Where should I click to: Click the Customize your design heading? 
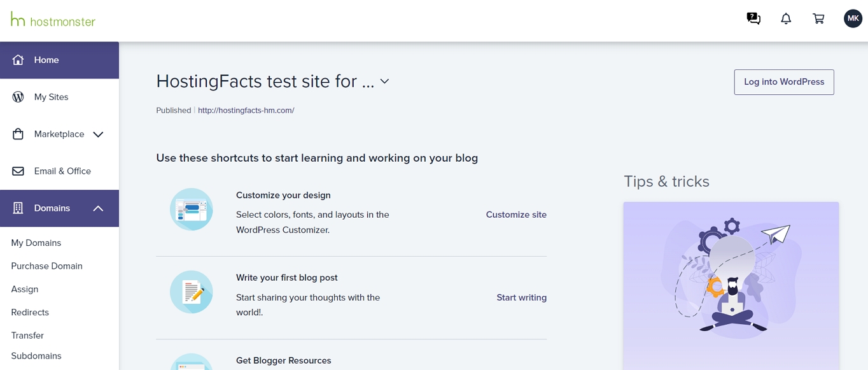point(283,196)
